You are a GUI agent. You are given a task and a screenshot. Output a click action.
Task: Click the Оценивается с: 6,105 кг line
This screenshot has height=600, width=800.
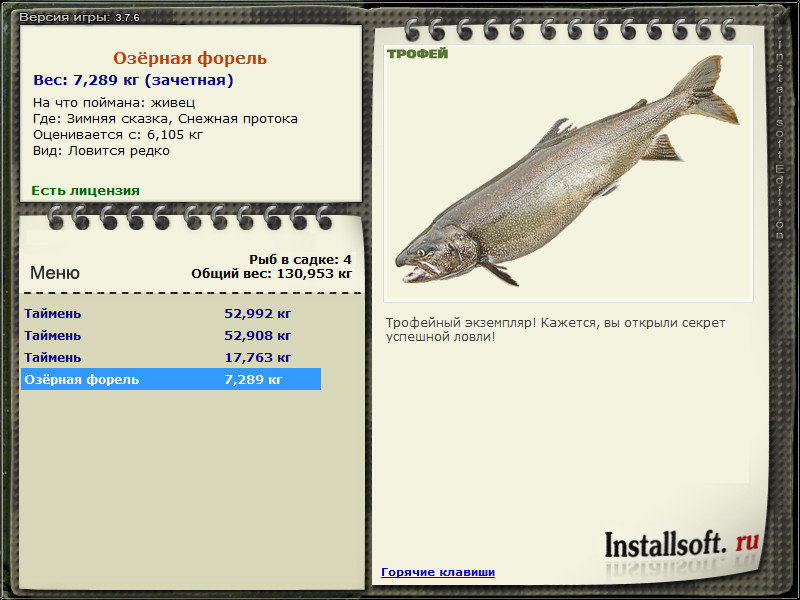(118, 135)
